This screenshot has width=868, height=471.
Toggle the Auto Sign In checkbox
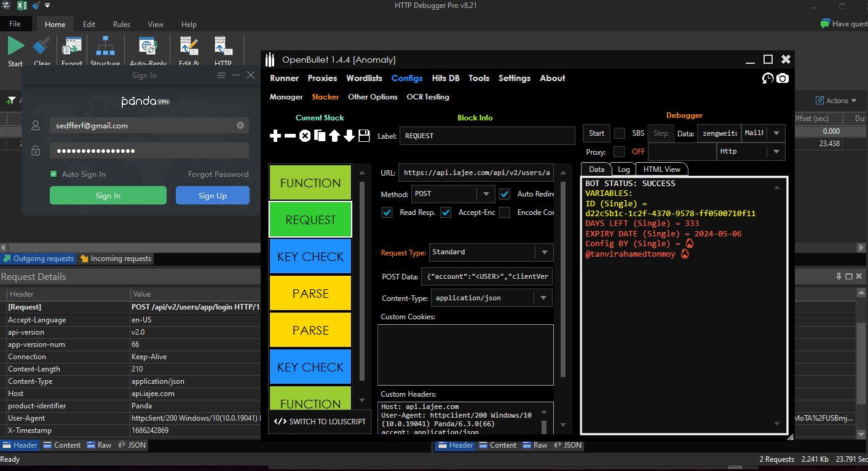54,174
